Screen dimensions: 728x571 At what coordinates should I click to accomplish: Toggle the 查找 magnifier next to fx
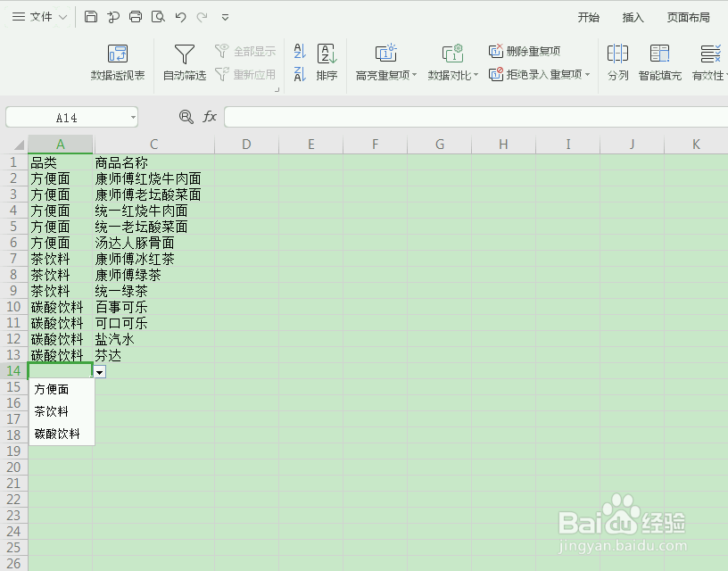click(185, 117)
